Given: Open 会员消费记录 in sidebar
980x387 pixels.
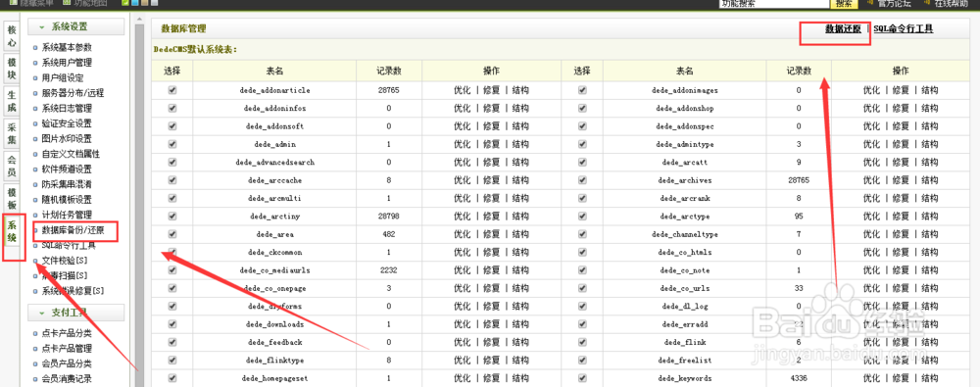Looking at the screenshot, I should pyautogui.click(x=67, y=378).
